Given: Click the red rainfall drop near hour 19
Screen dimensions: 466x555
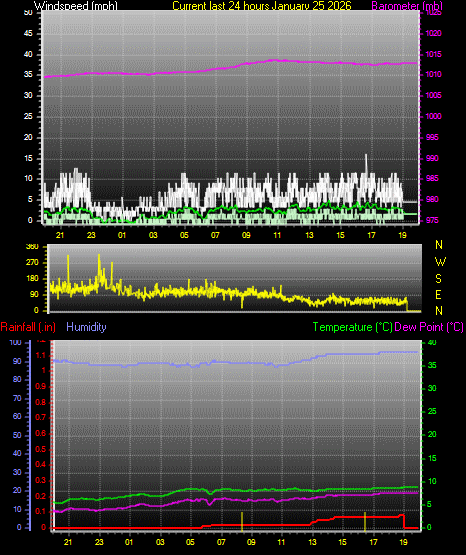Looking at the screenshot, I should tap(404, 521).
